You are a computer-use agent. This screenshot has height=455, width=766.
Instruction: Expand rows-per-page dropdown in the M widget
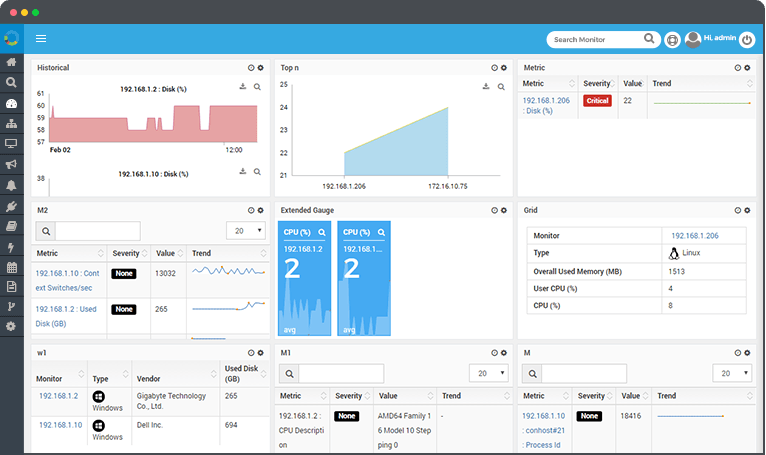pos(732,373)
